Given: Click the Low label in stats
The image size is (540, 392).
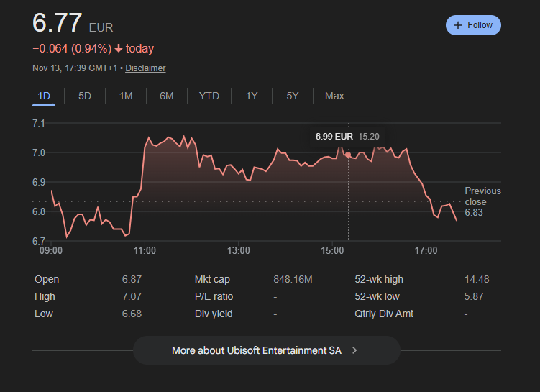Looking at the screenshot, I should [44, 314].
